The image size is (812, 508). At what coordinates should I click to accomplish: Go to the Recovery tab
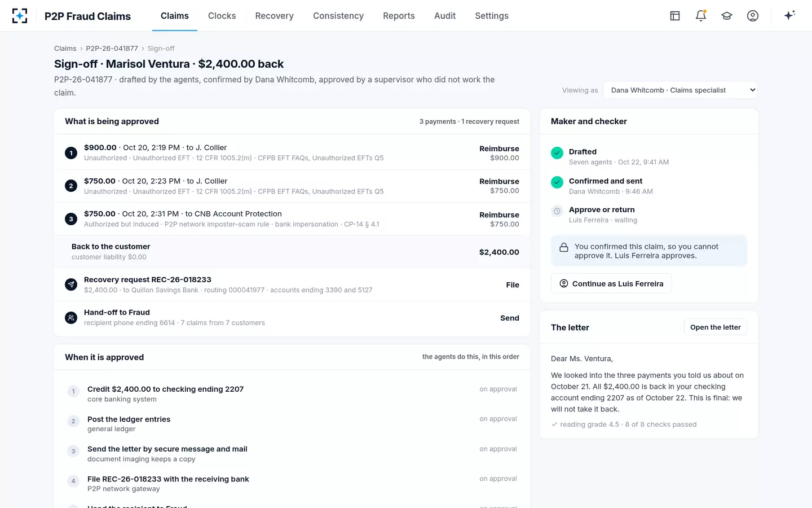(x=275, y=16)
